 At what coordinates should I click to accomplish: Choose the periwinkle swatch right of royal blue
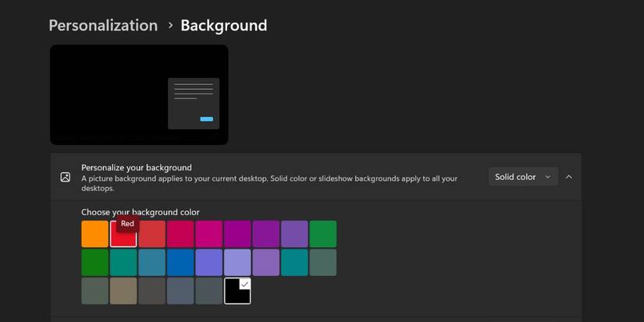coord(209,263)
